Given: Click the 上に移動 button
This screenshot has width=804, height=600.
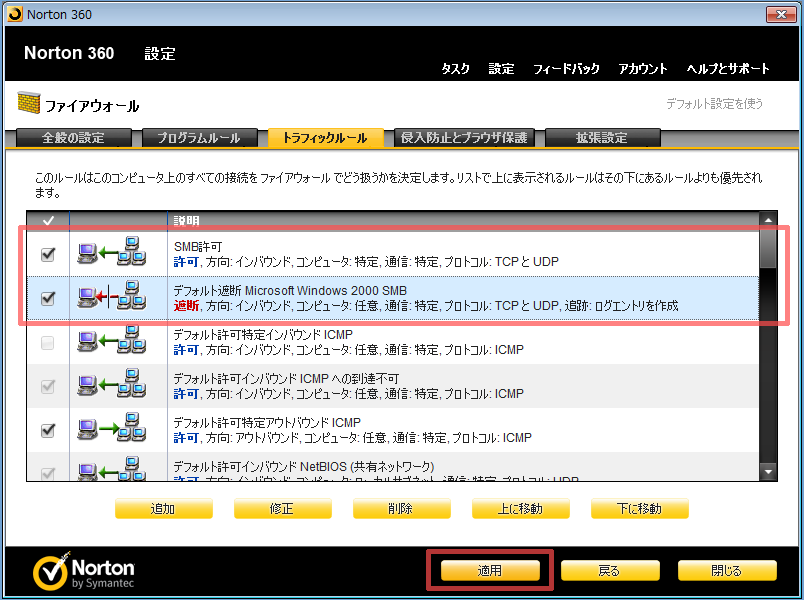Looking at the screenshot, I should [520, 509].
